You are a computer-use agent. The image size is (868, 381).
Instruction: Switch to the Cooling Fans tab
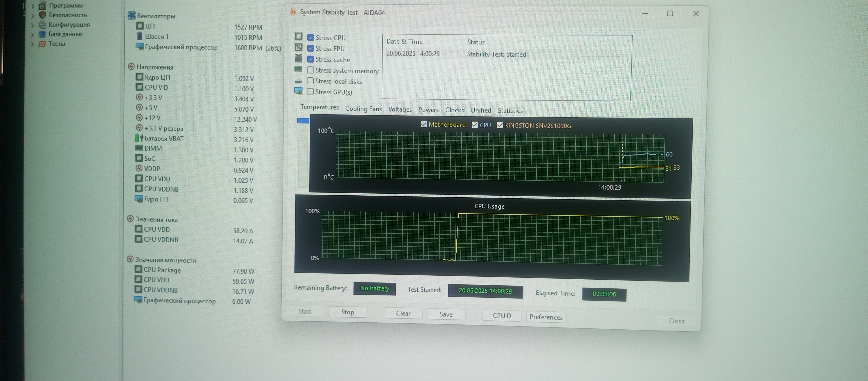[x=363, y=109]
